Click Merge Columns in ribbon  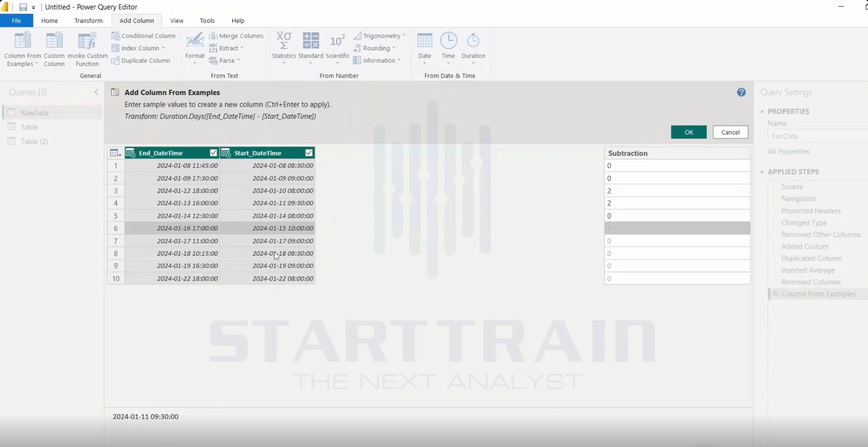pyautogui.click(x=236, y=36)
